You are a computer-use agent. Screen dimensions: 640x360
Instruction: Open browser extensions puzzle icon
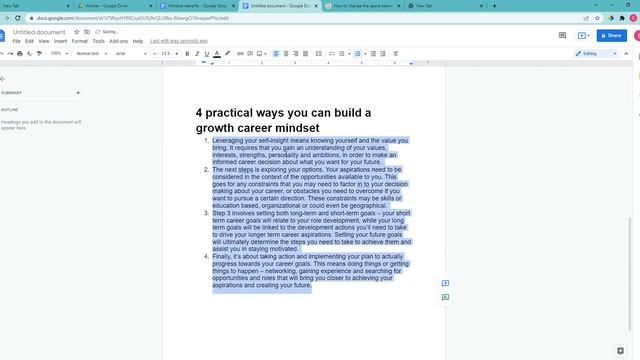(x=622, y=18)
